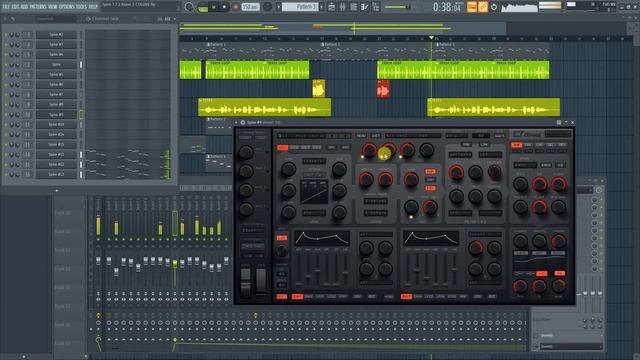This screenshot has height=360, width=640.
Task: Show the Channel rack via its toolbar icon
Action: [353, 7]
